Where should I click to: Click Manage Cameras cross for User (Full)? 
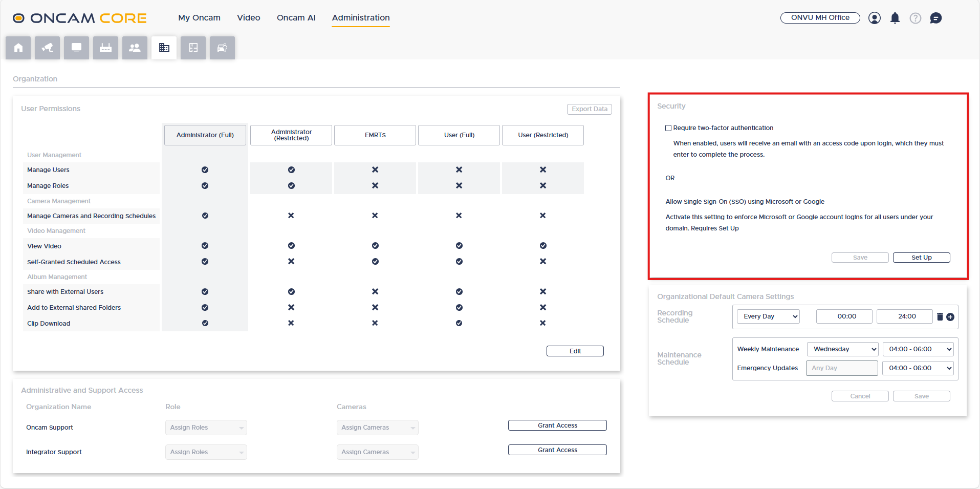(459, 216)
